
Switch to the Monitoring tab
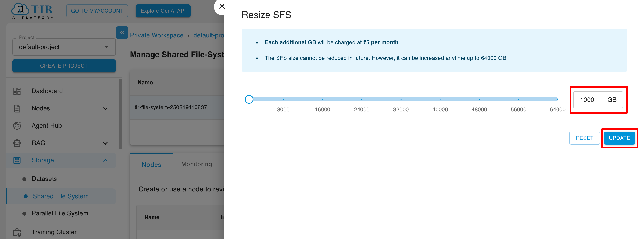[x=196, y=164]
